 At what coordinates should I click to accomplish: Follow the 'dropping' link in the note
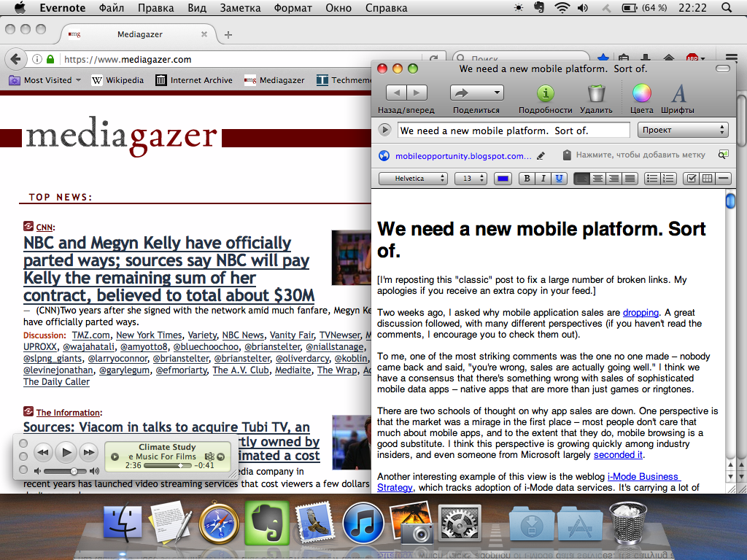tap(640, 312)
